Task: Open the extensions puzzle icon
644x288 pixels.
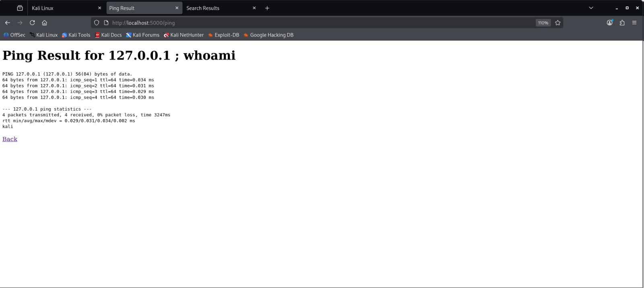Action: click(622, 23)
